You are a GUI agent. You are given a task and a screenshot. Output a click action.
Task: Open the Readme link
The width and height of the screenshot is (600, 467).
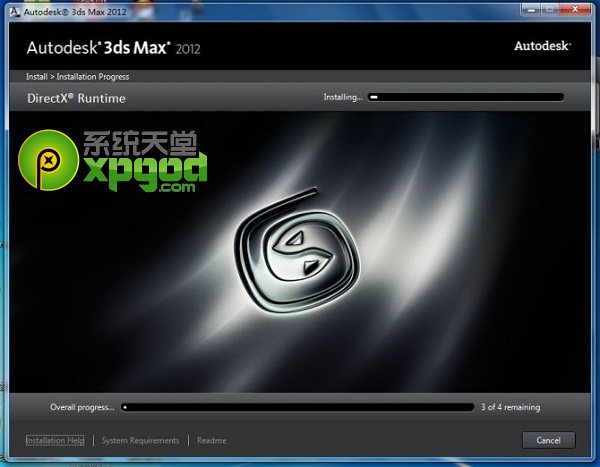pos(211,440)
